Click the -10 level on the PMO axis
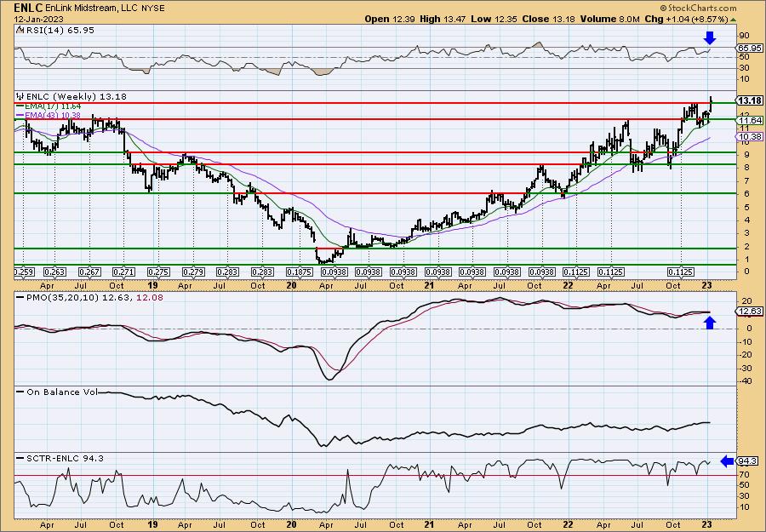This screenshot has height=532, width=766. click(744, 341)
